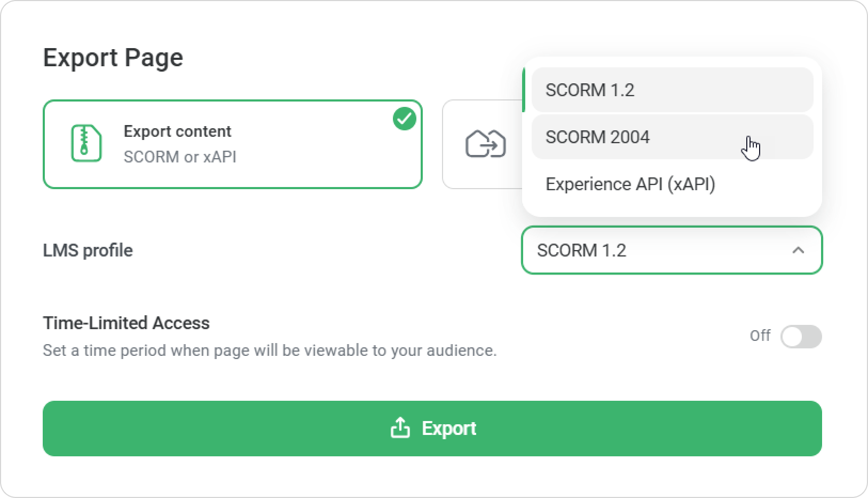Select the Export content card
Image resolution: width=868 pixels, height=498 pixels.
232,144
